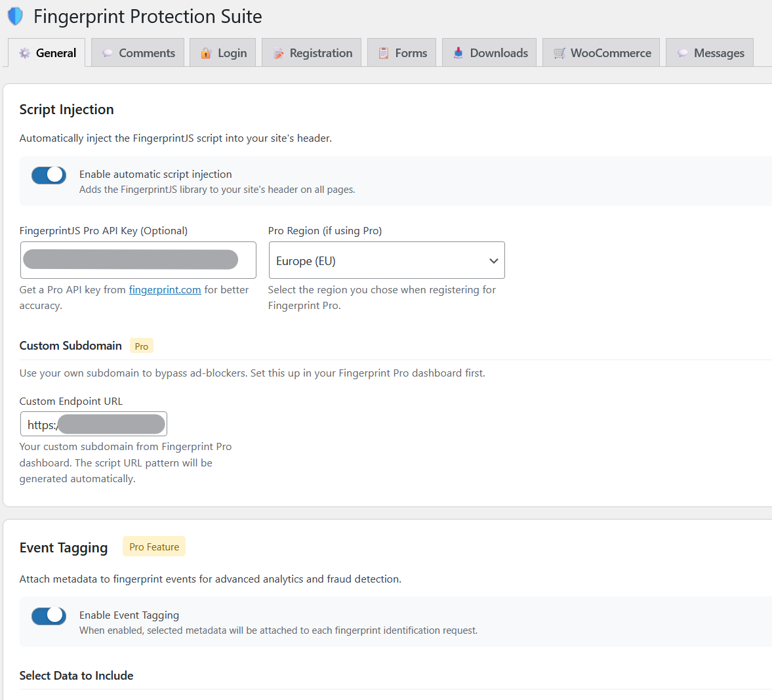Click 'FingerprintJS Pro API Key (Optional)' label
Screen dimensions: 772x700
click(x=104, y=230)
